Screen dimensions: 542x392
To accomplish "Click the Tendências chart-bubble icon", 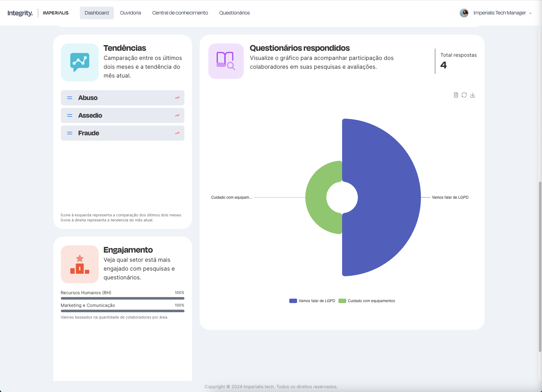I will click(x=80, y=62).
